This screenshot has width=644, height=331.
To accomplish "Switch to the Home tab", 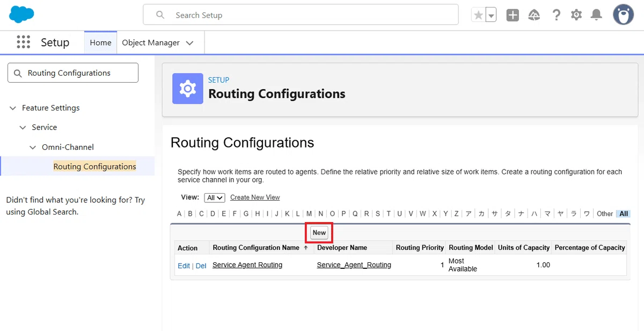I will 100,42.
